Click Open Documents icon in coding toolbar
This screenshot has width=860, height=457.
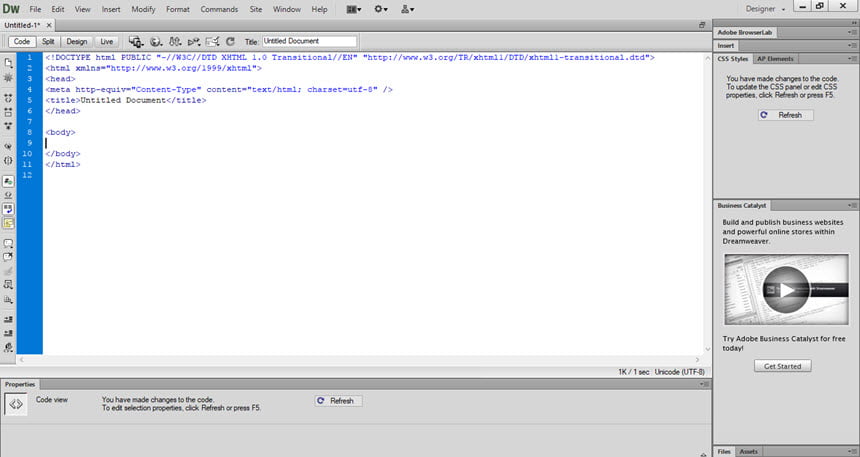(x=8, y=63)
